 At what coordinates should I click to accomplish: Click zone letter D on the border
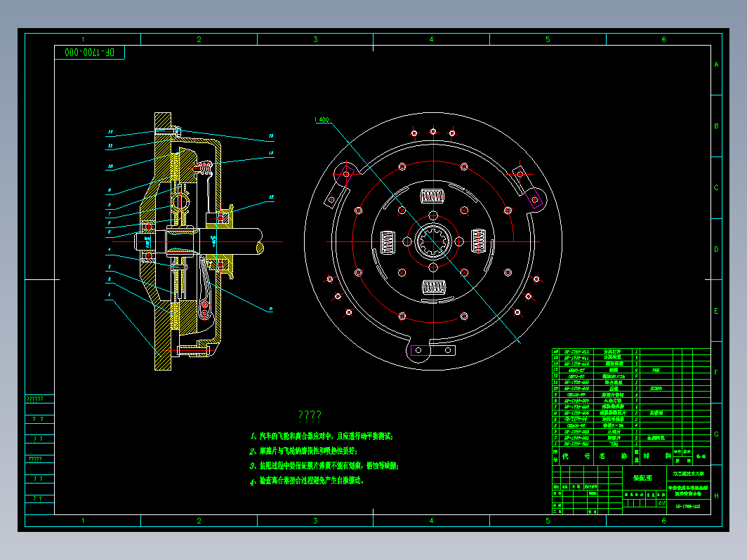pos(716,249)
